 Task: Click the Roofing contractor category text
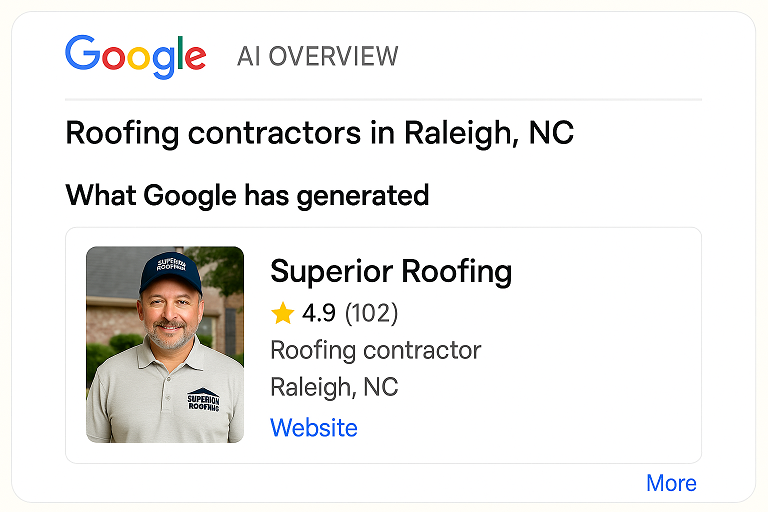(375, 350)
